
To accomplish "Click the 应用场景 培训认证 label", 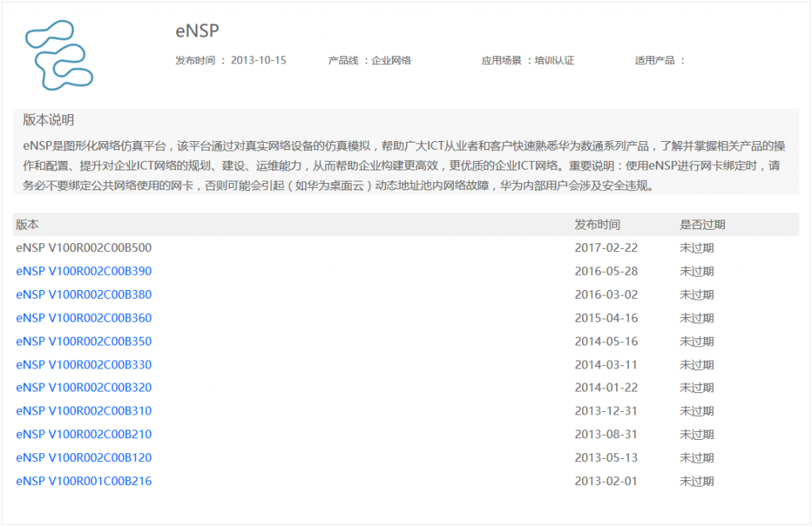I will pos(527,60).
